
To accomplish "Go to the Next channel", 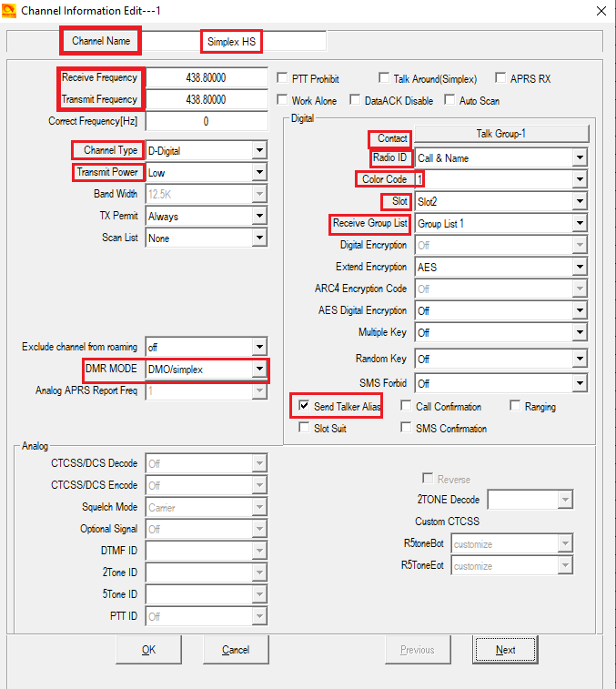I will click(505, 650).
